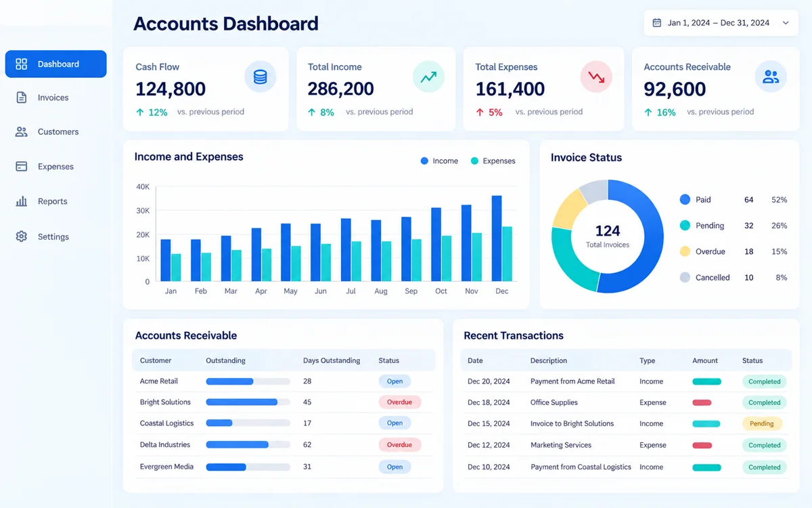Click Delta Industries outstanding progress bar
Image resolution: width=812 pixels, height=508 pixels.
pyautogui.click(x=248, y=445)
